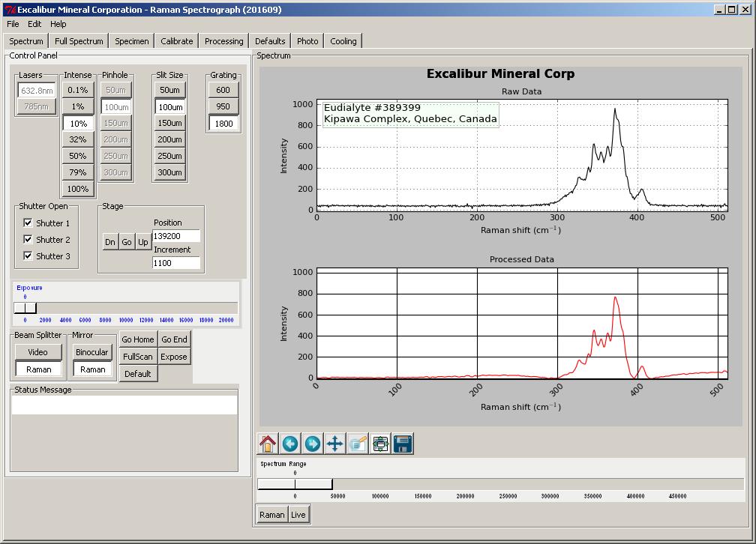Choose 50% laser intensity
This screenshot has height=544, width=756.
coord(78,156)
